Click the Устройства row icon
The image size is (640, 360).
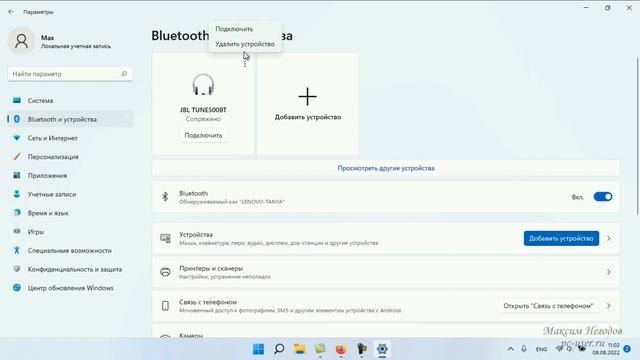point(165,238)
